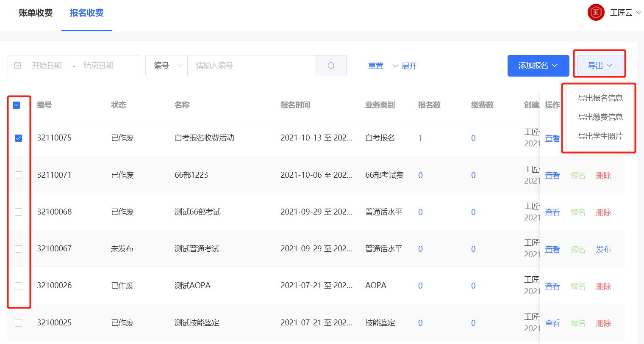The width and height of the screenshot is (644, 344).
Task: Click 查看 for row 32110075
Action: pyautogui.click(x=552, y=138)
